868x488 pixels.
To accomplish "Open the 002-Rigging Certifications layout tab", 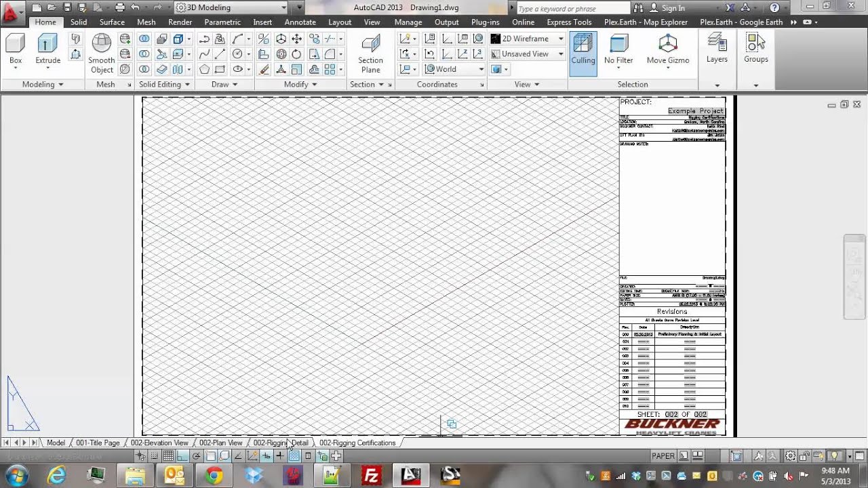I will point(357,443).
